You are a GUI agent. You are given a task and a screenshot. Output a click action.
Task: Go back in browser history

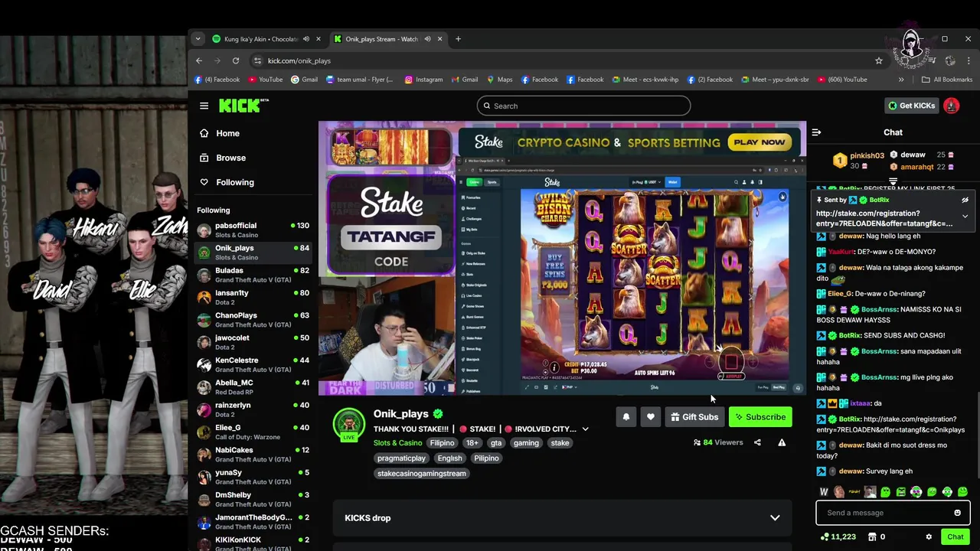[x=199, y=60]
